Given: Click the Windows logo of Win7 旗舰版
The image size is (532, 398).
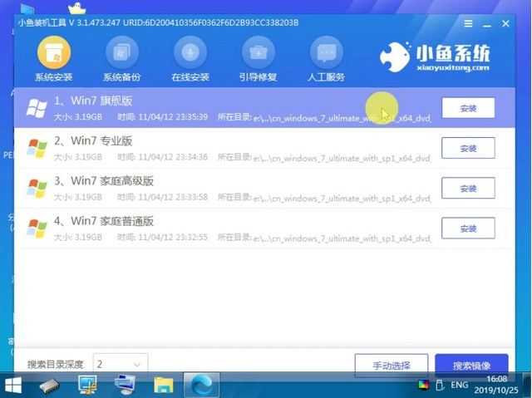Looking at the screenshot, I should pyautogui.click(x=37, y=109).
